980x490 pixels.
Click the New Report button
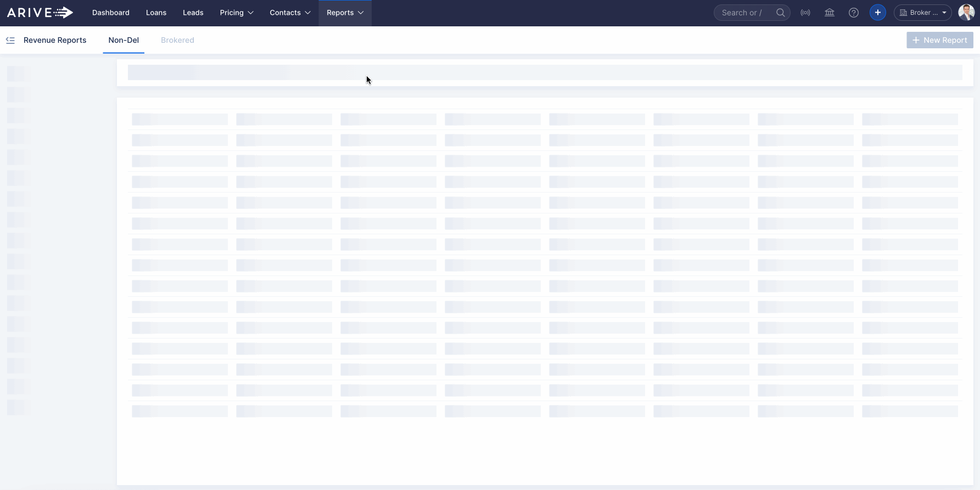[940, 40]
